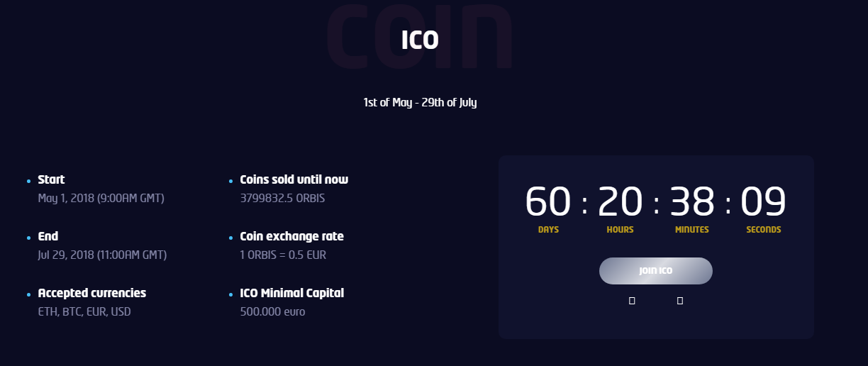Click the blue bullet beside Coins sold until now
868x366 pixels.
231,182
